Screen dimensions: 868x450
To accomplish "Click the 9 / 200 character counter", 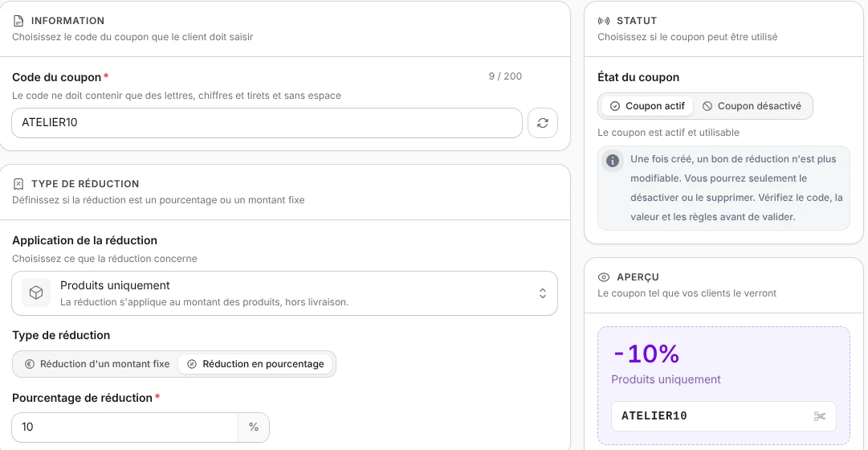I will 505,76.
